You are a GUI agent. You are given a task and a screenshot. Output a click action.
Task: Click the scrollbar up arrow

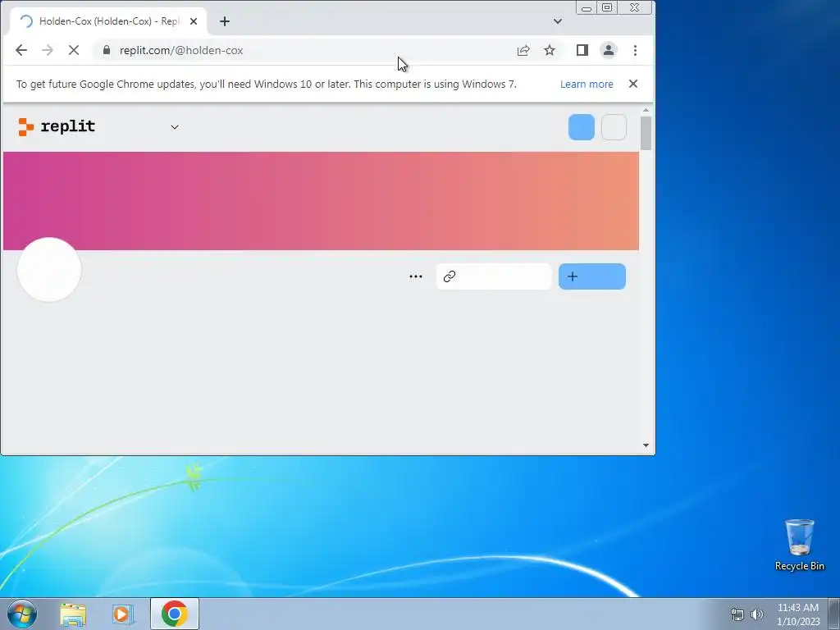pyautogui.click(x=646, y=110)
